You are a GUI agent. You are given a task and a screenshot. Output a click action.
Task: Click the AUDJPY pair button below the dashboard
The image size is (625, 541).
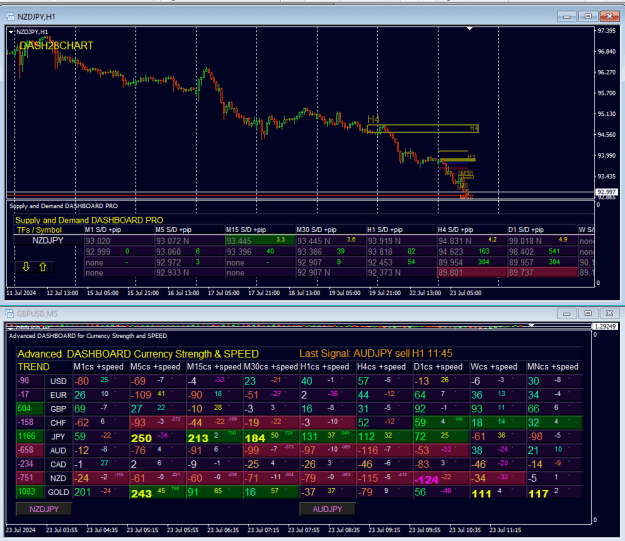point(327,509)
